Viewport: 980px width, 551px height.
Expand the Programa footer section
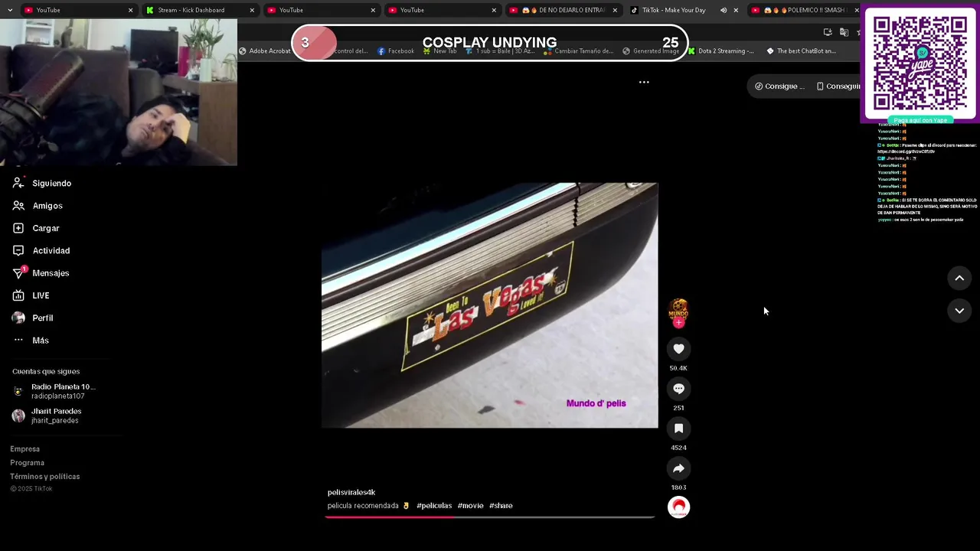[27, 463]
